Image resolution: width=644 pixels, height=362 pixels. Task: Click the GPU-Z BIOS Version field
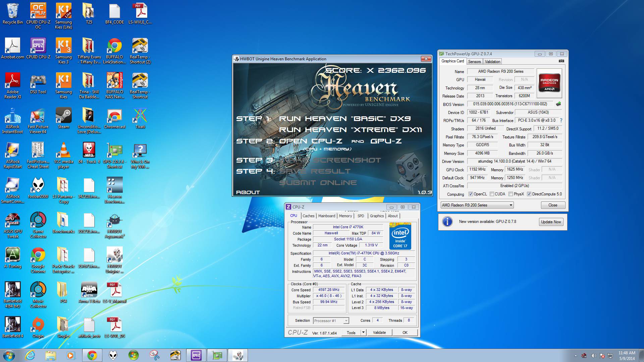click(x=510, y=104)
